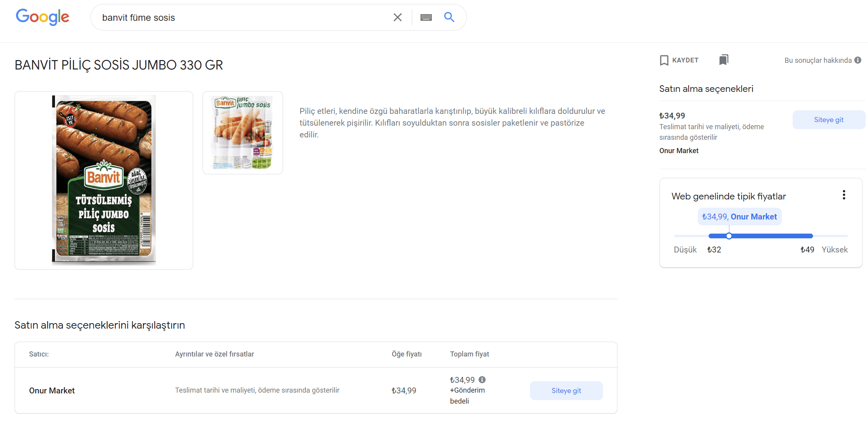Clear the search box text

[397, 17]
